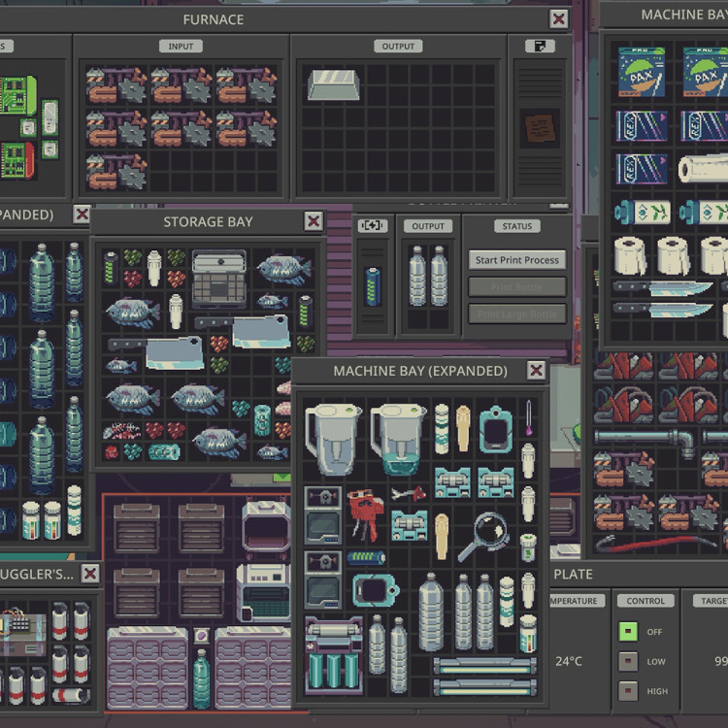The image size is (728, 728).
Task: Click the STORAGE BAY window title
Action: coord(208,222)
